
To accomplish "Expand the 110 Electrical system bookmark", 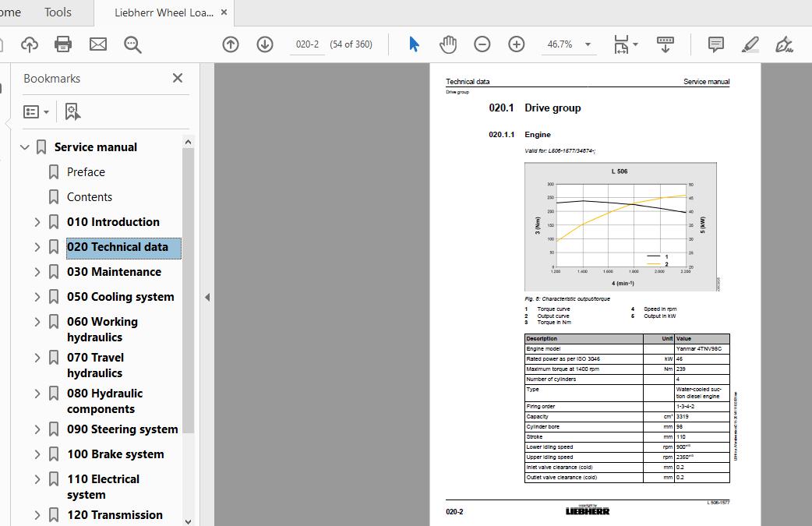I will click(37, 478).
